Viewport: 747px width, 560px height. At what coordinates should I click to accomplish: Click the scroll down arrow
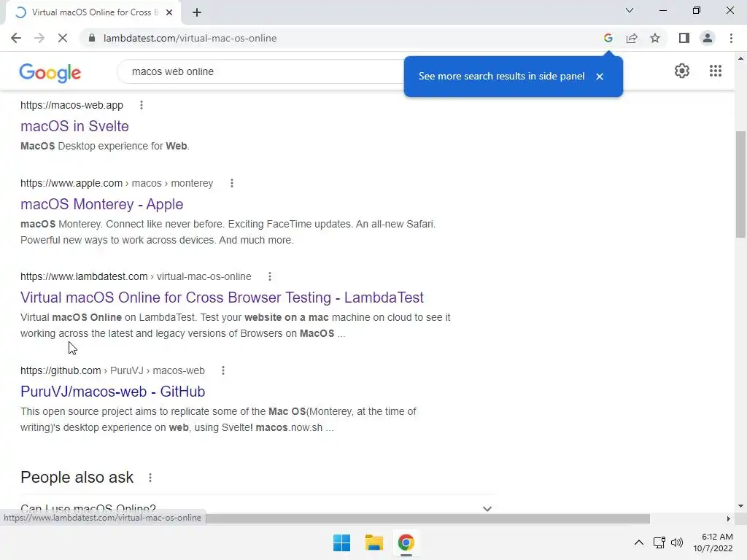pyautogui.click(x=740, y=506)
